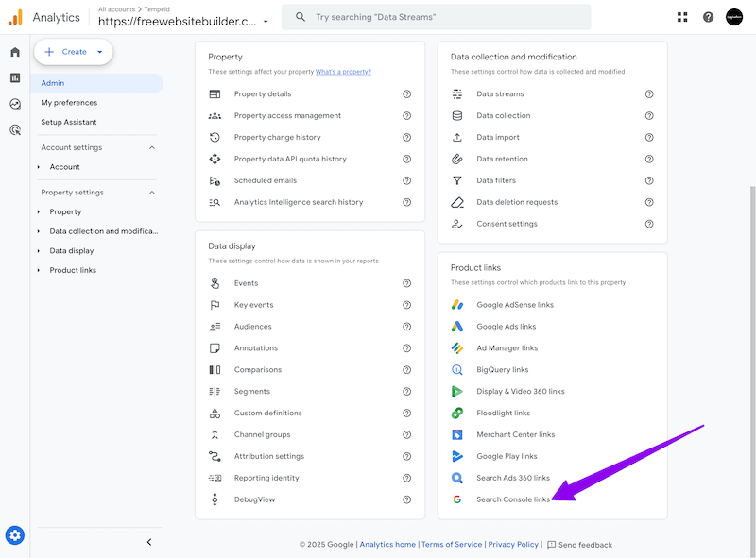Collapse the Account settings section

[x=152, y=147]
